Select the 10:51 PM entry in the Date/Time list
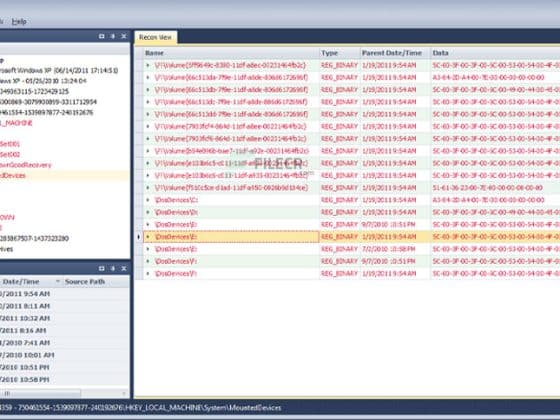The width and height of the screenshot is (560, 420). point(25,367)
